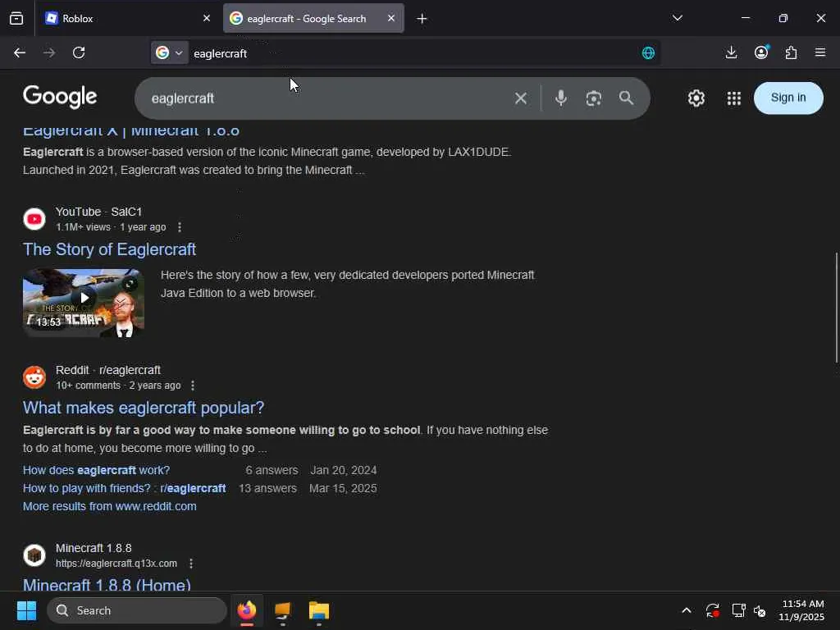Image resolution: width=840 pixels, height=630 pixels.
Task: Clear the Google search query
Action: (x=521, y=98)
